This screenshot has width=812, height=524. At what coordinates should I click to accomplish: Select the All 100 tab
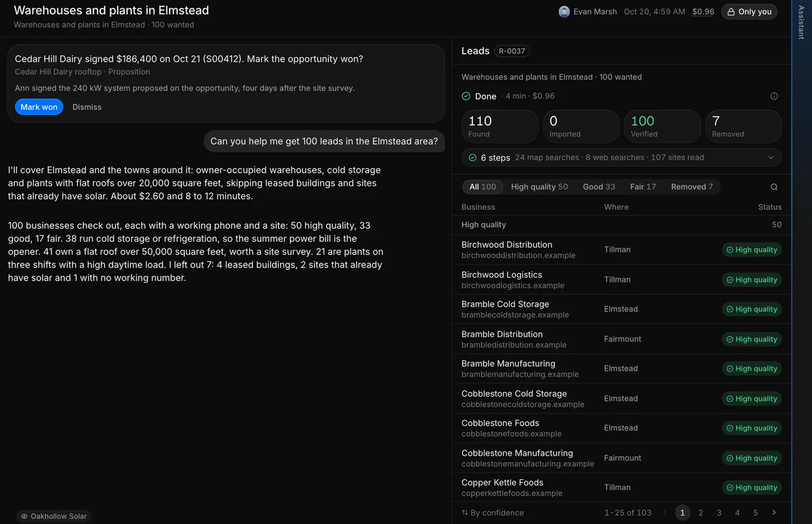point(482,187)
